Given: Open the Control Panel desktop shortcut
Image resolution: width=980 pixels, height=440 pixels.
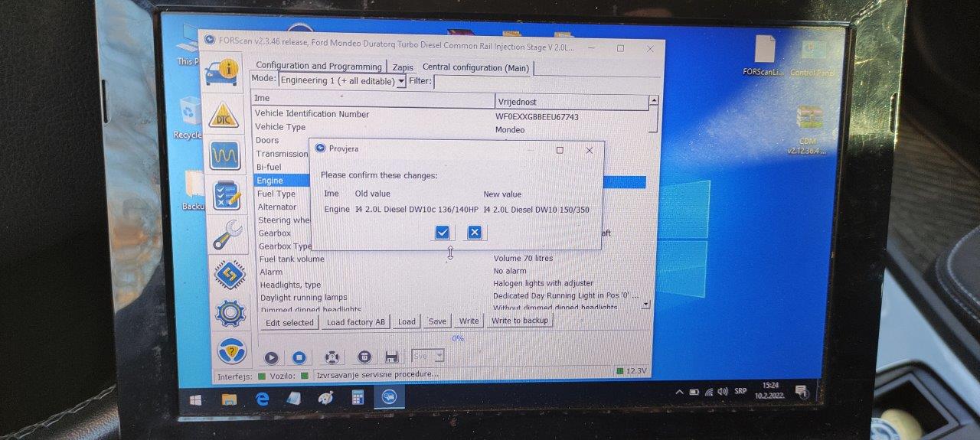Looking at the screenshot, I should pos(813,59).
